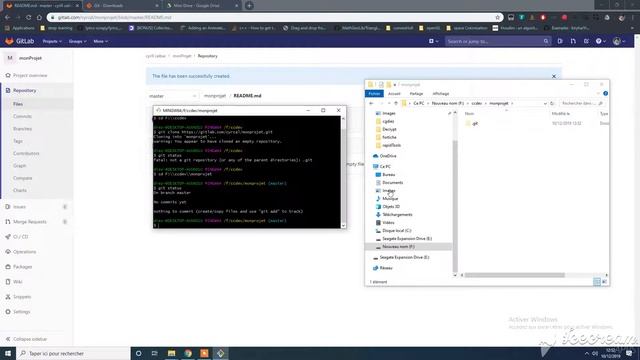Open the Applications bookmarks shortcut
This screenshot has width=640, height=360.
pyautogui.click(x=20, y=28)
